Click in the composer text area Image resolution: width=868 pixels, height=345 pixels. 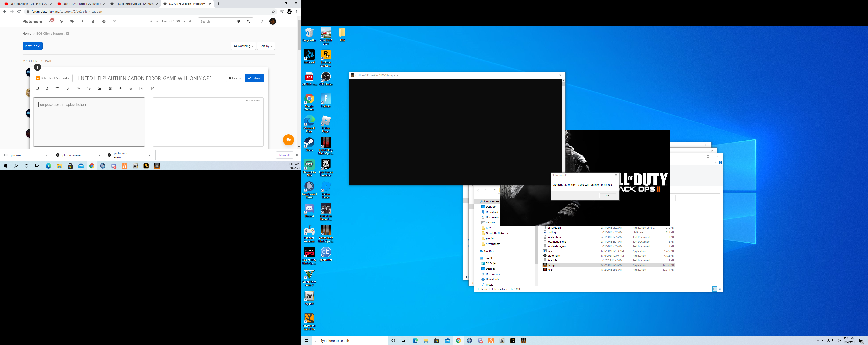pyautogui.click(x=89, y=122)
